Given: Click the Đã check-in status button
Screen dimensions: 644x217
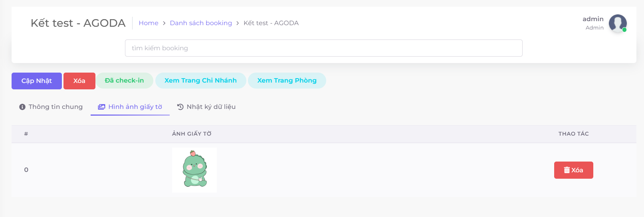Looking at the screenshot, I should point(124,81).
